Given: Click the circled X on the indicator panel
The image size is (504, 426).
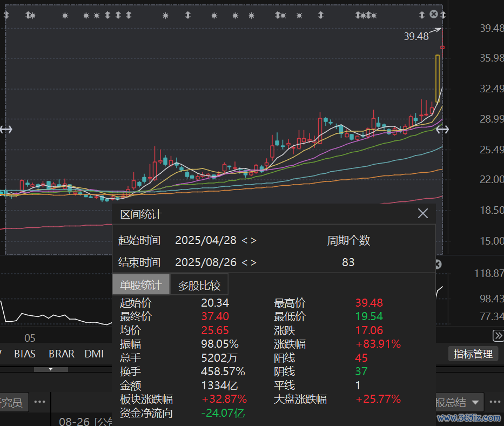Looking at the screenshot, I should pyautogui.click(x=438, y=264).
